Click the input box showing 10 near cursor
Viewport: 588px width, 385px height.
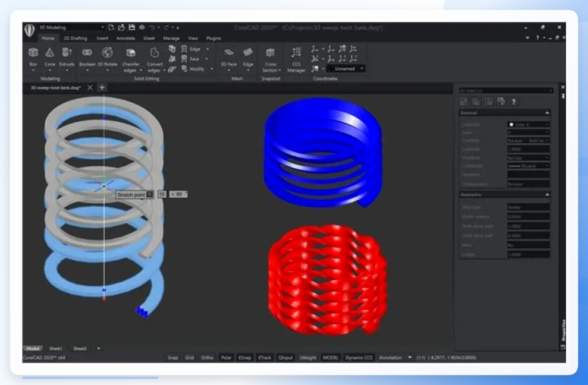click(x=162, y=194)
